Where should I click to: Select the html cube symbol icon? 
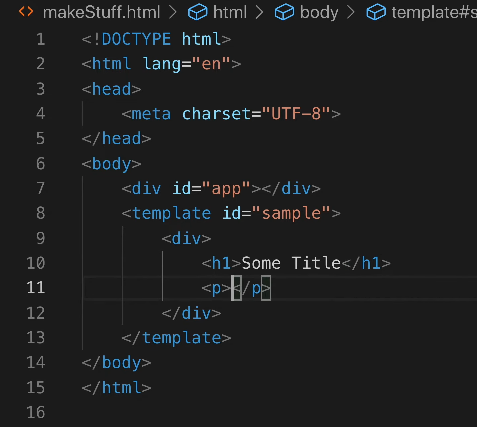tap(197, 12)
